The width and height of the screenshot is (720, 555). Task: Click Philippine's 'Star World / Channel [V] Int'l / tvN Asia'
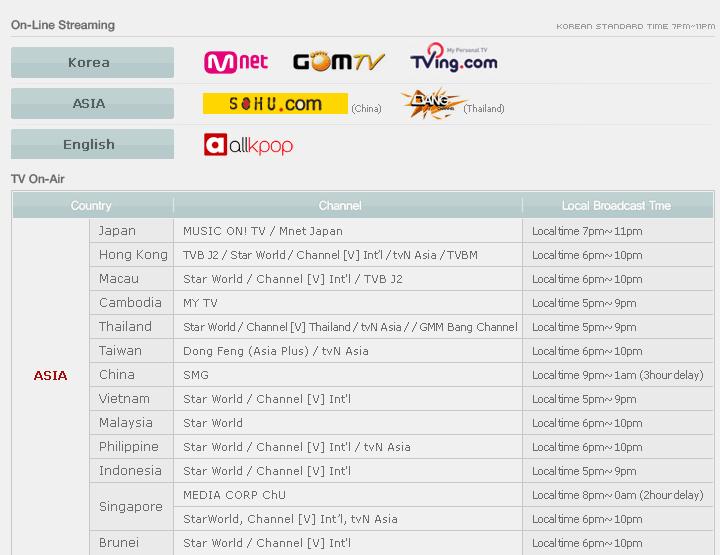click(x=348, y=447)
